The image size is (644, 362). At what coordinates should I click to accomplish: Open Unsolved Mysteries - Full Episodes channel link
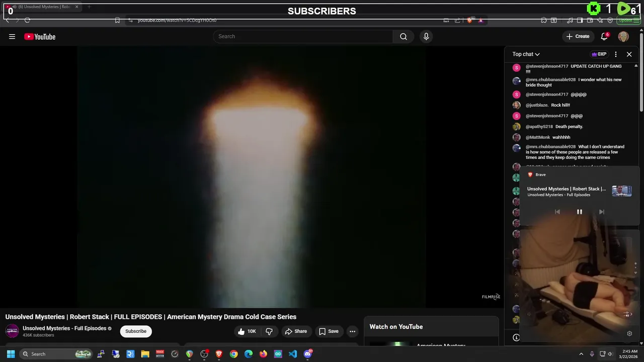[64, 328]
